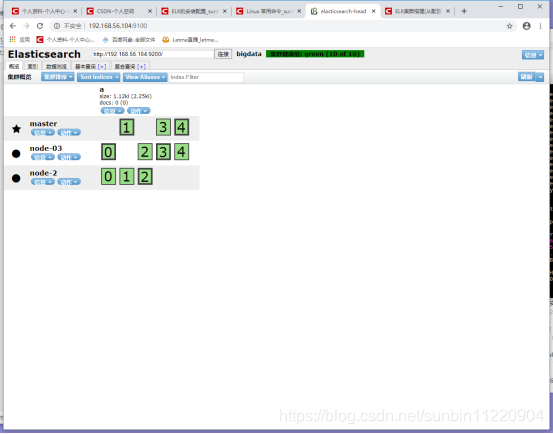Viewport: 553px width, 434px height.
Task: Open master node 信息 dropdown
Action: tap(43, 133)
